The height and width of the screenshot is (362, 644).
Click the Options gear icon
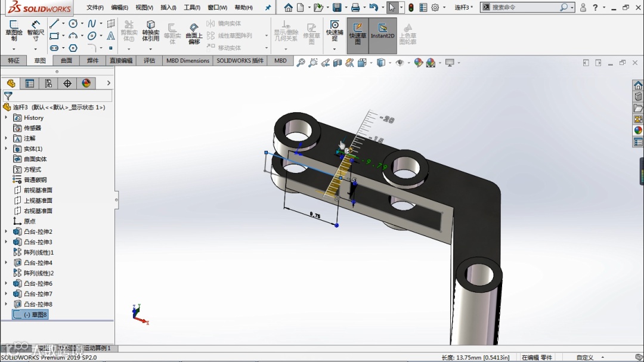click(435, 7)
